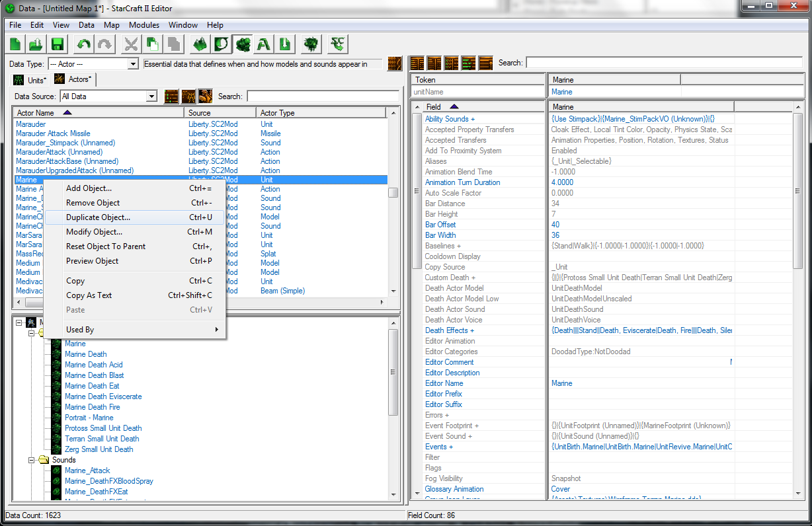Click the Cut scissors icon
The height and width of the screenshot is (526, 812).
pyautogui.click(x=132, y=44)
